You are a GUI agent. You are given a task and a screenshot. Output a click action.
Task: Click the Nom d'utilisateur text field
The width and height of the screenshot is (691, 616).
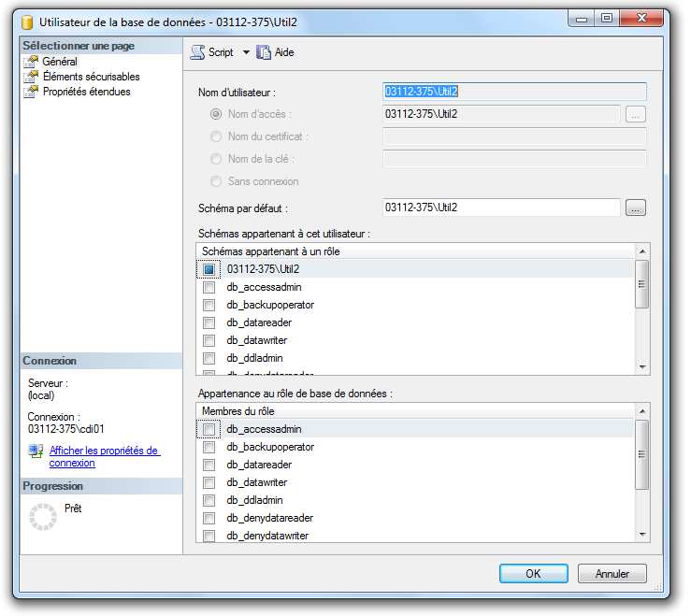pos(514,92)
